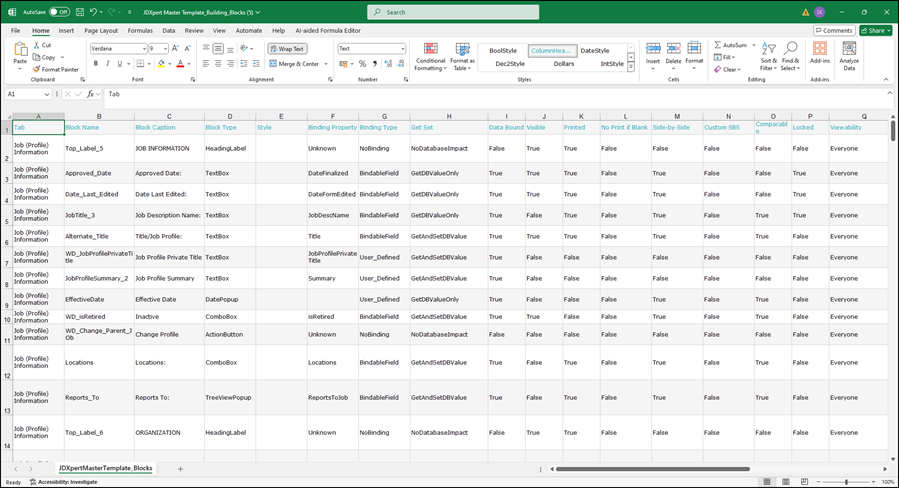This screenshot has width=899, height=488.
Task: Click the horizontal scrollbar thumb
Action: [652, 469]
